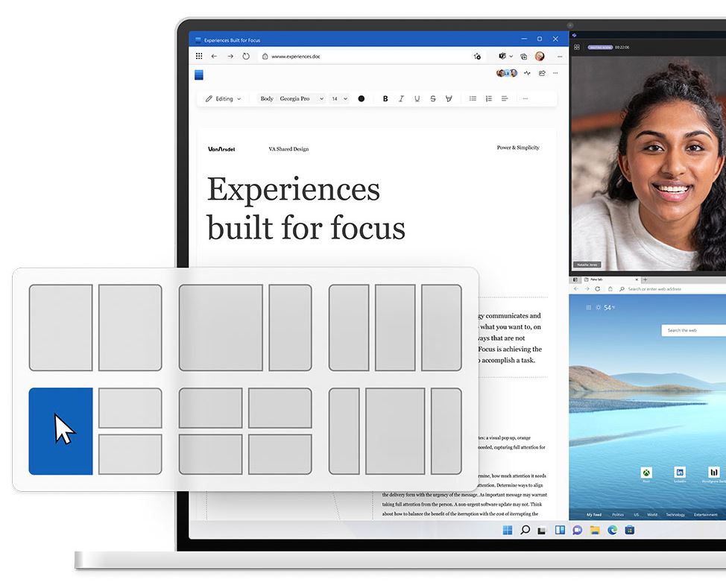Set paragraph alignment in formatting toolbar
Screen dimensions: 726x588
coord(505,98)
